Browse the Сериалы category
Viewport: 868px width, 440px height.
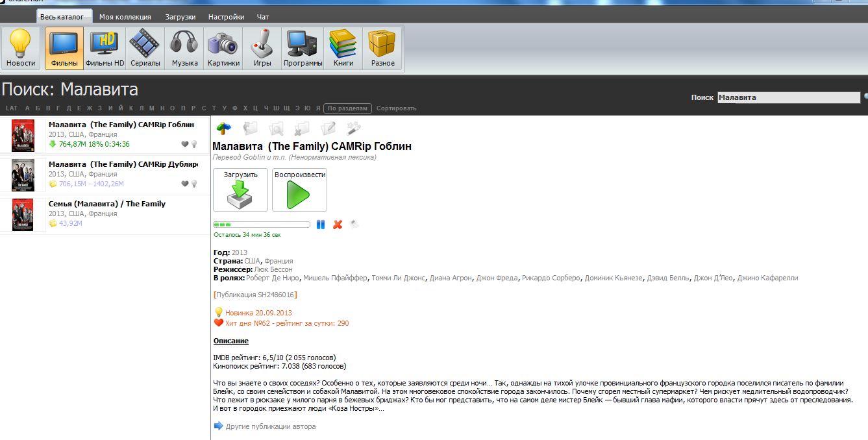click(145, 48)
